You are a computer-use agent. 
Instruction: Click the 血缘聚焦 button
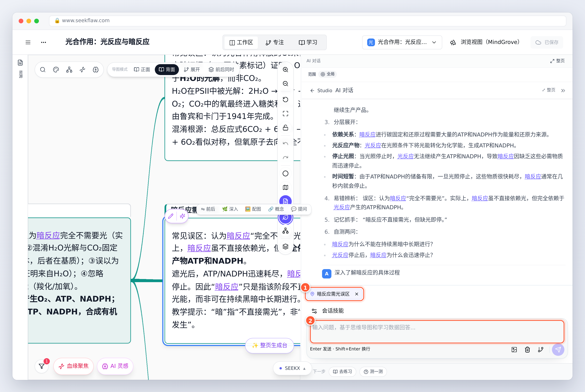[74, 366]
